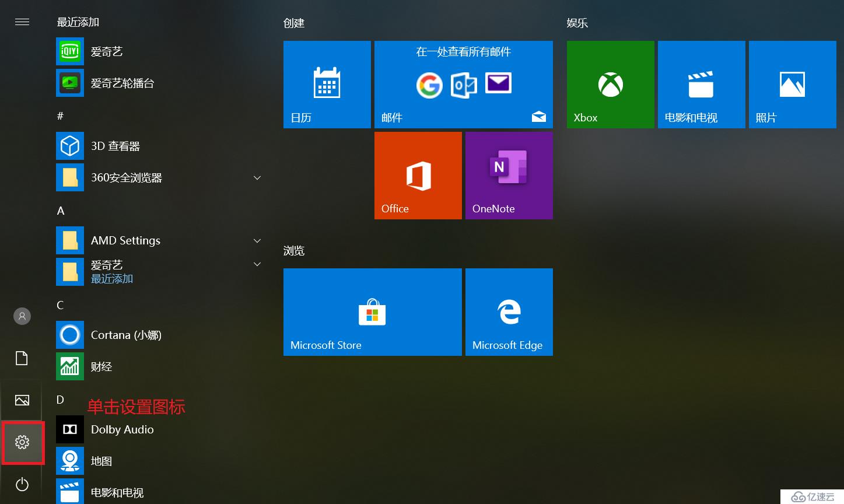Open the Microsoft Store tile

tap(373, 312)
